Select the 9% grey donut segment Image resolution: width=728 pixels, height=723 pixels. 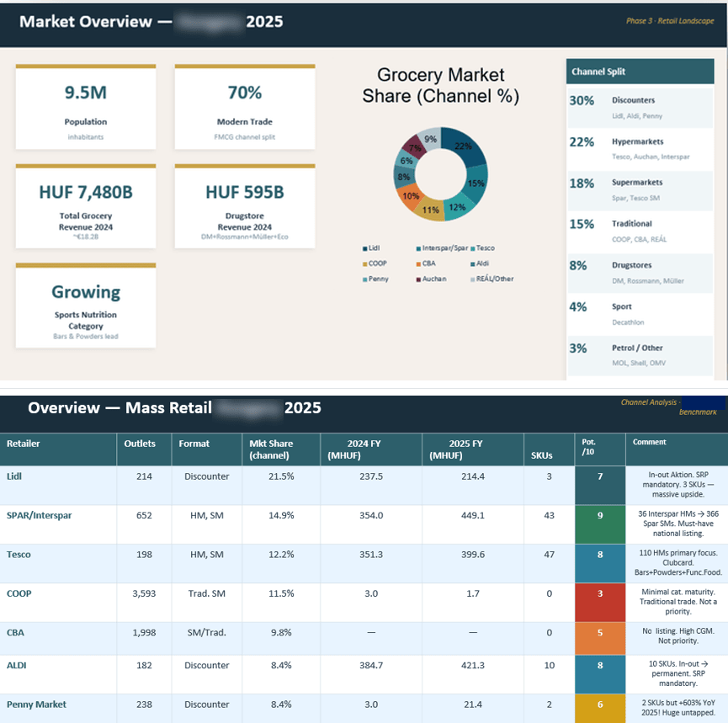coord(430,138)
